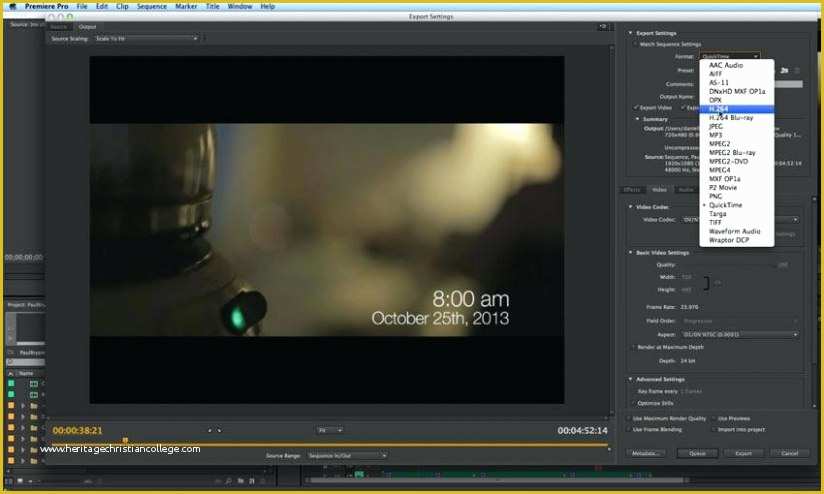824x494 pixels.
Task: Open the Marker menu
Action: [186, 6]
